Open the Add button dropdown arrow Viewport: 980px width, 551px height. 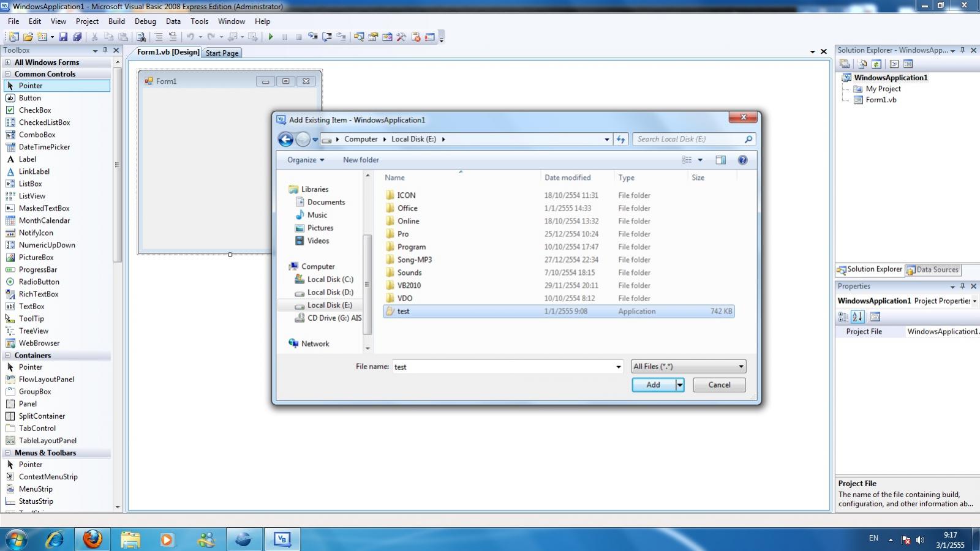pos(679,384)
